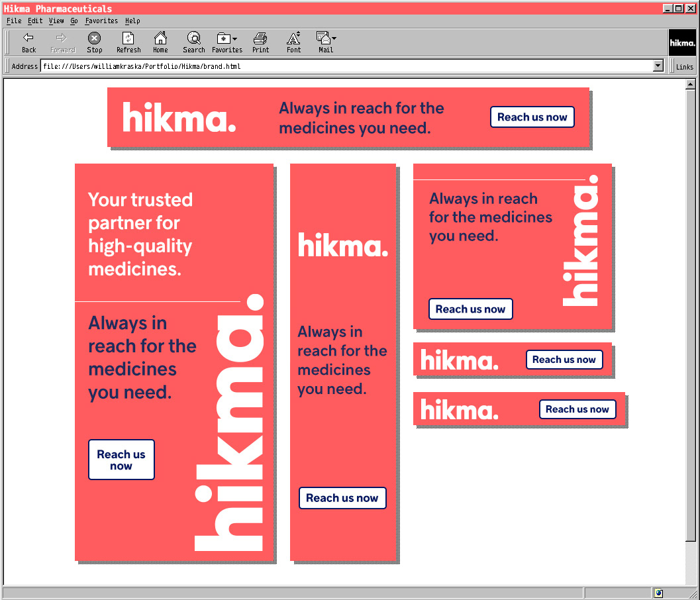Viewport: 700px width, 600px height.
Task: Open the View menu
Action: pos(56,21)
